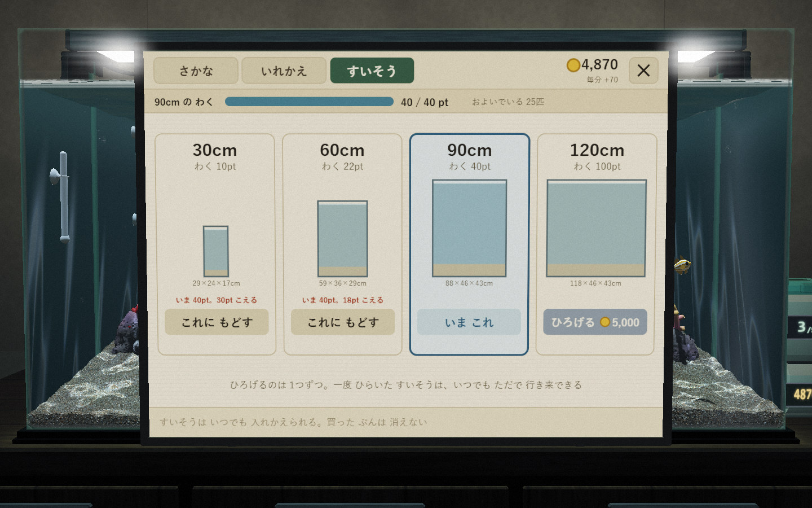The height and width of the screenshot is (508, 812).
Task: Click the 59×36×29cm dimension text
Action: [342, 283]
